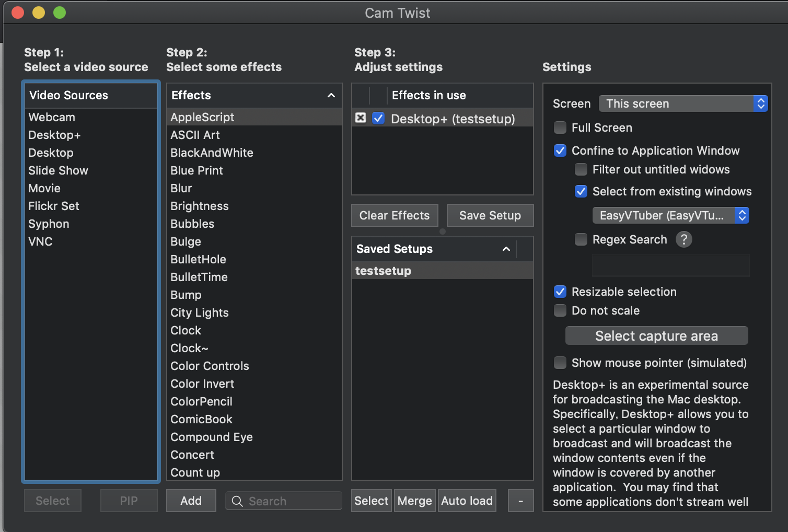This screenshot has height=532, width=788.
Task: Disable the Desktop+ (testsetup) effect checkbox
Action: coord(378,118)
